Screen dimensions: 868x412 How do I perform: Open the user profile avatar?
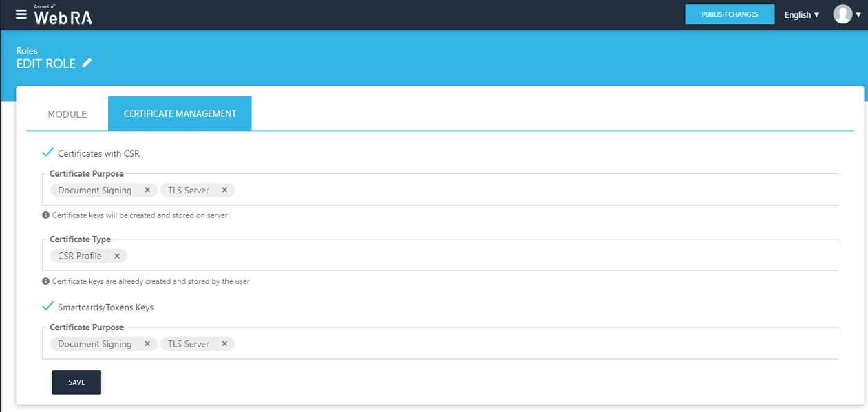pos(843,14)
